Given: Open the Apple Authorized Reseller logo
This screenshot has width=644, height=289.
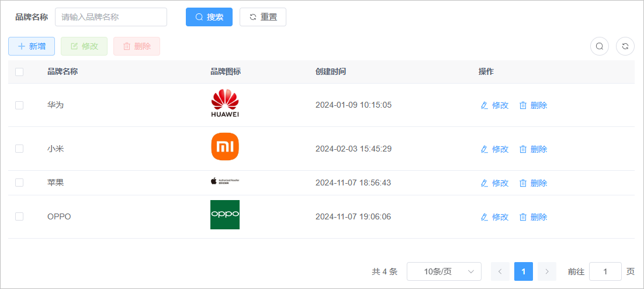Looking at the screenshot, I should 225,181.
